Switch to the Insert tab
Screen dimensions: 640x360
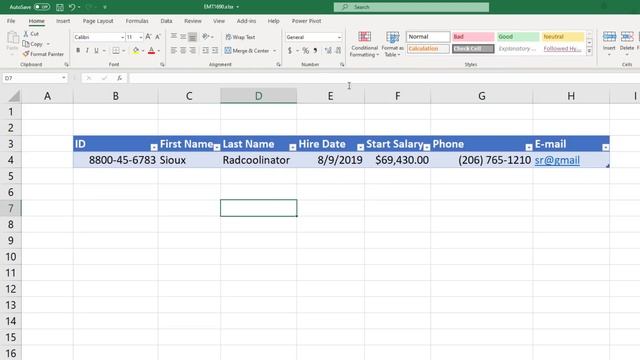click(63, 21)
